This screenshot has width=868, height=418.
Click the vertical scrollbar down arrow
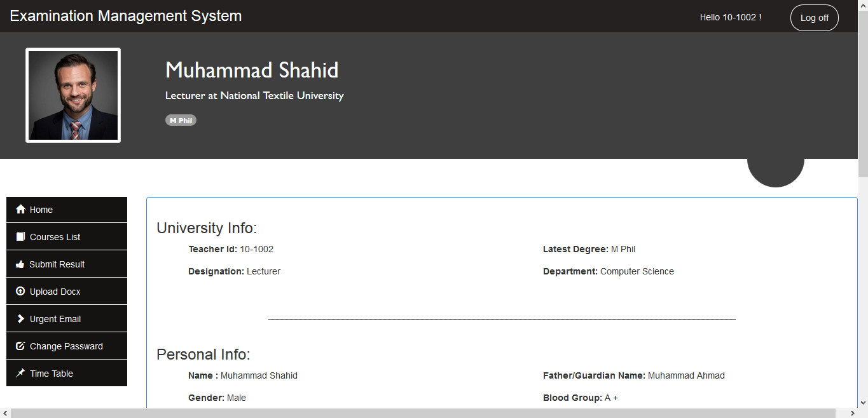coord(863,403)
